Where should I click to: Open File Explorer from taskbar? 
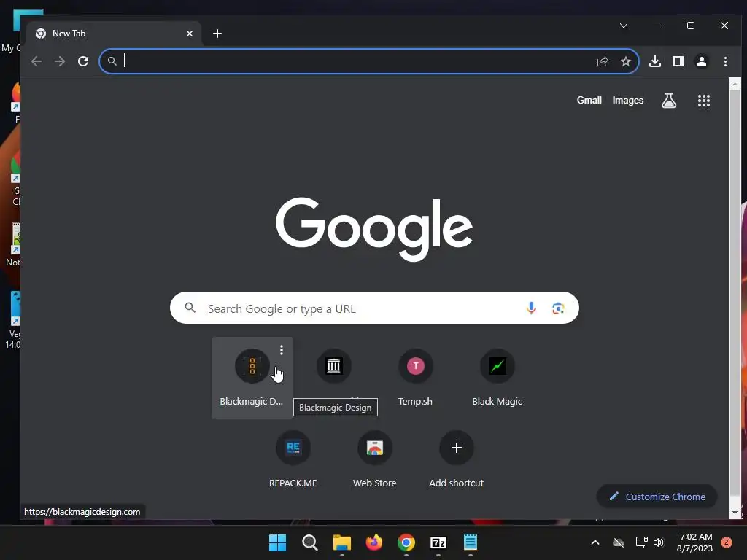[341, 542]
